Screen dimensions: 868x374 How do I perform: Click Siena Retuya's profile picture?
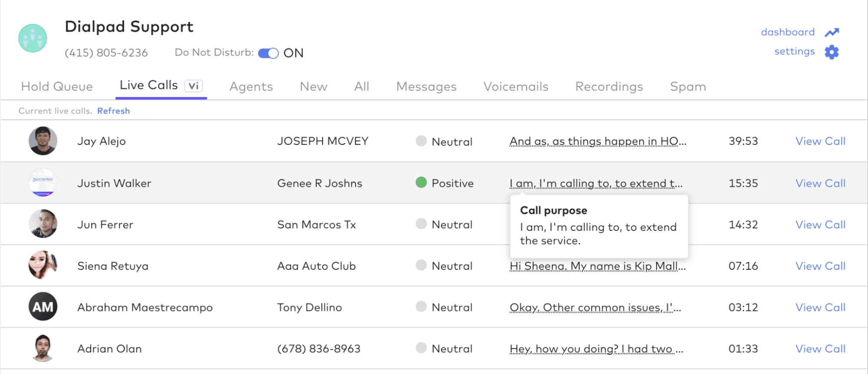[43, 265]
